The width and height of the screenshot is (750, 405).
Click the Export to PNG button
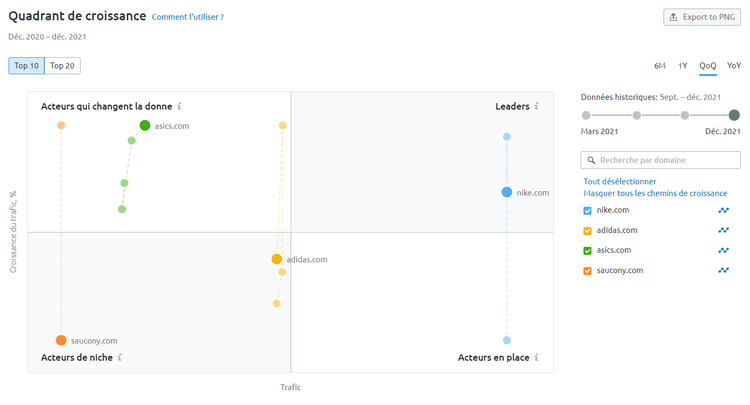pos(702,17)
